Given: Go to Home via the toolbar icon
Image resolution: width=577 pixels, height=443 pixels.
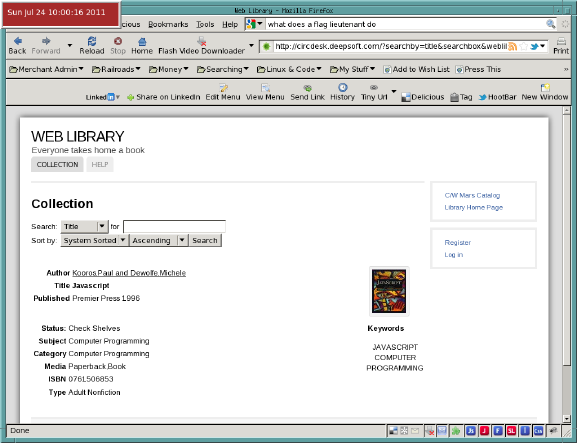Looking at the screenshot, I should [142, 41].
